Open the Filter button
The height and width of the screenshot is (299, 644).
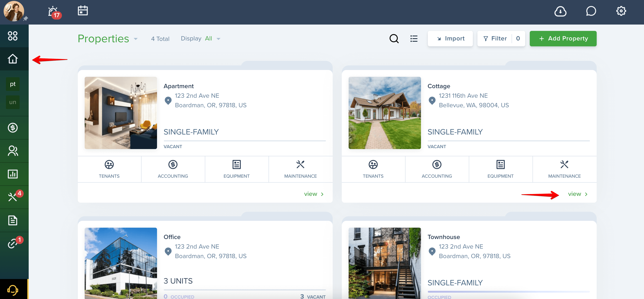coord(501,38)
